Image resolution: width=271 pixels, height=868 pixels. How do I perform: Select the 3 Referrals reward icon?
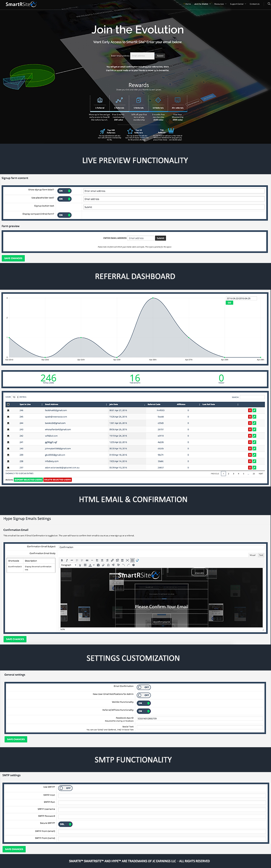coord(119,100)
